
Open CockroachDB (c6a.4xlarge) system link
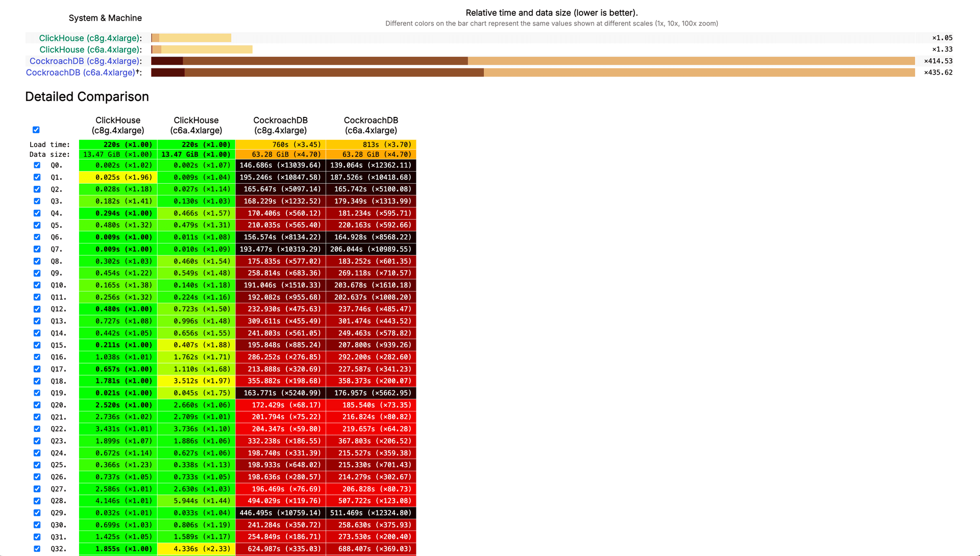(81, 72)
